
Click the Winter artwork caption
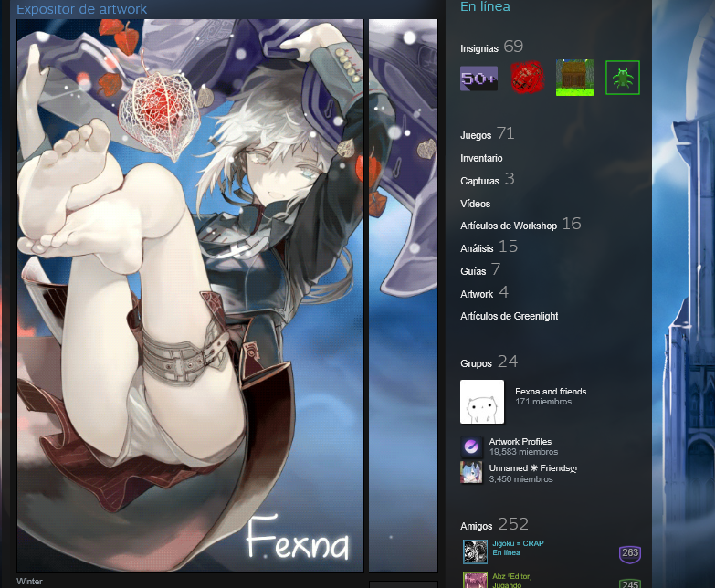(29, 582)
